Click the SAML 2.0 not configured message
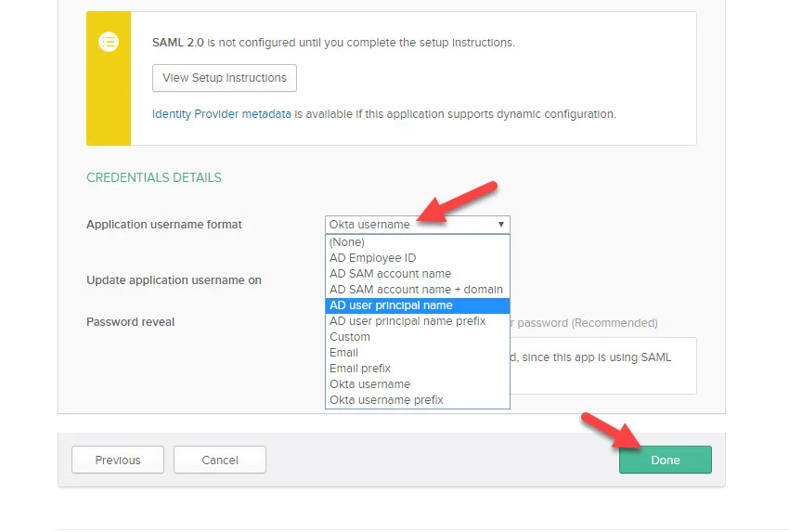The width and height of the screenshot is (789, 532). (333, 43)
